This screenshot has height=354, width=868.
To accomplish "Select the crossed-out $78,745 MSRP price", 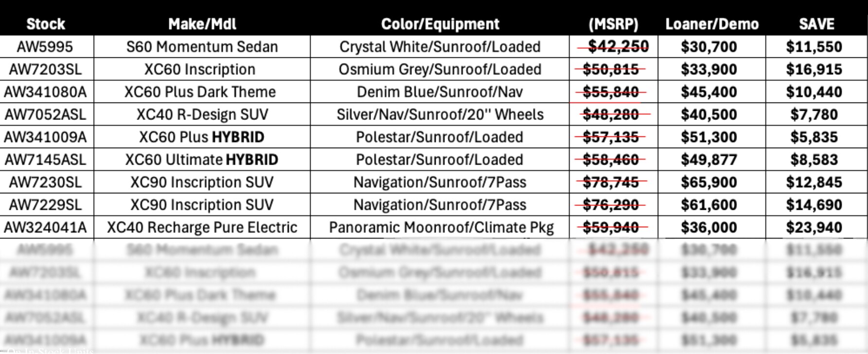I will (x=611, y=182).
